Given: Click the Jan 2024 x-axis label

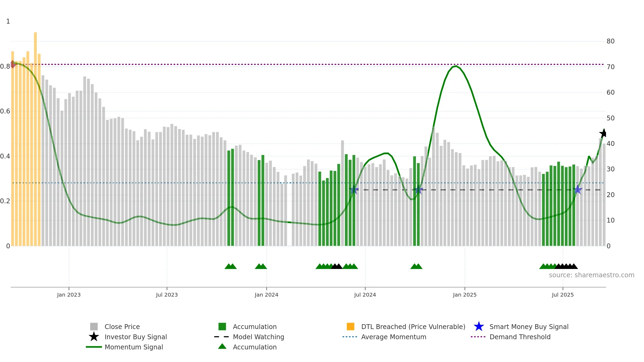Looking at the screenshot, I should 266,295.
